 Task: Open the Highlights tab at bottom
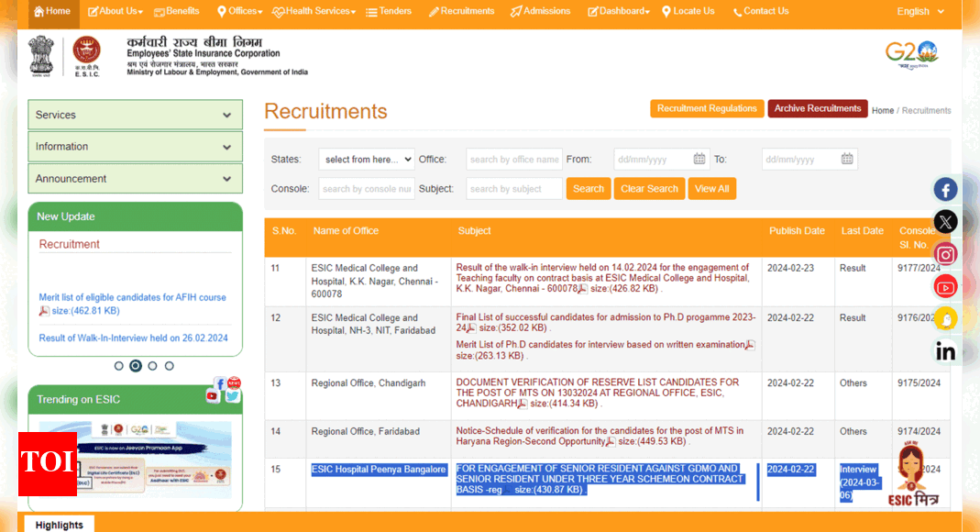[60, 525]
